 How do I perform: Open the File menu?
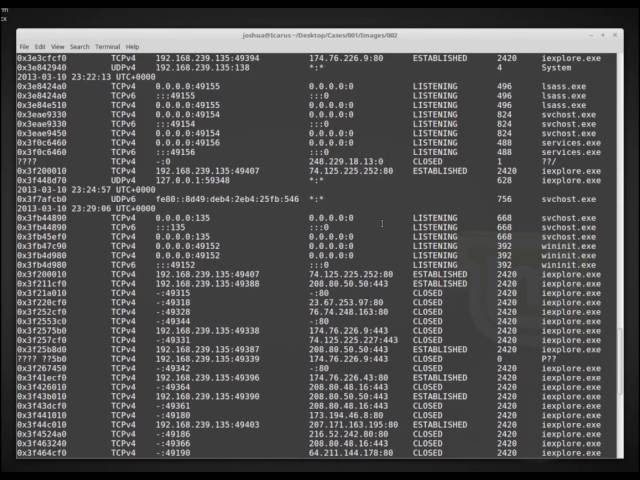point(24,47)
